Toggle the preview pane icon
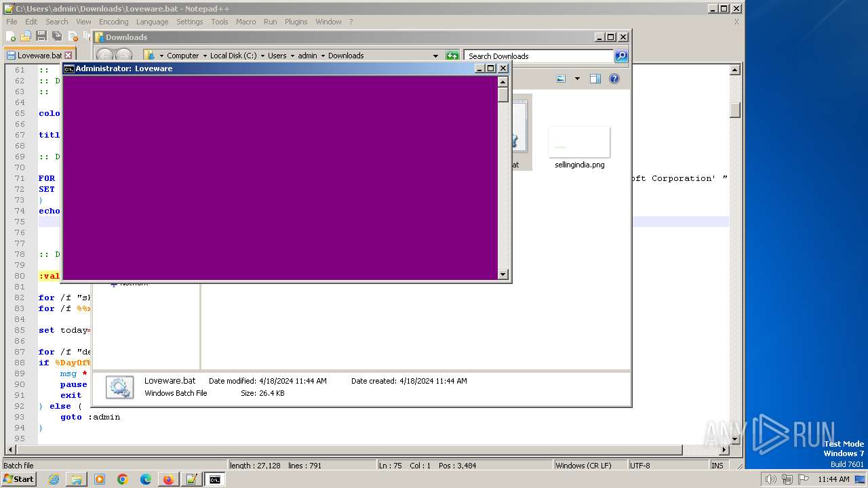The width and height of the screenshot is (868, 488). pyautogui.click(x=595, y=79)
